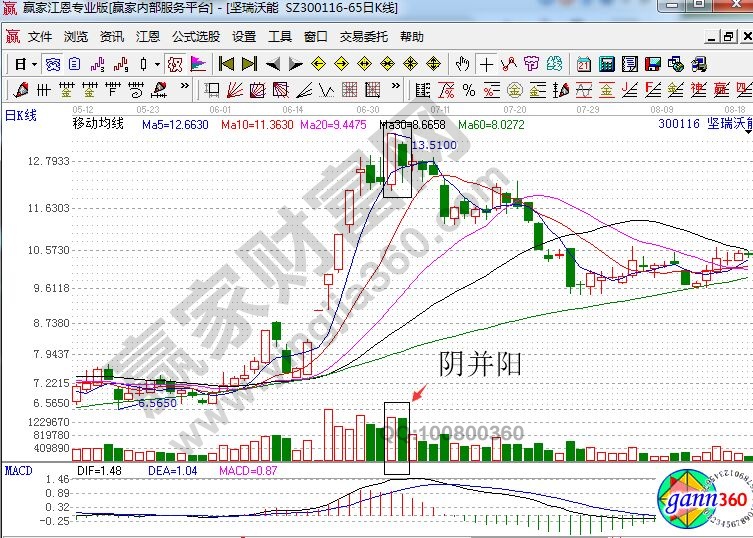
Task: Select the crosshair cursor tool
Action: click(486, 64)
